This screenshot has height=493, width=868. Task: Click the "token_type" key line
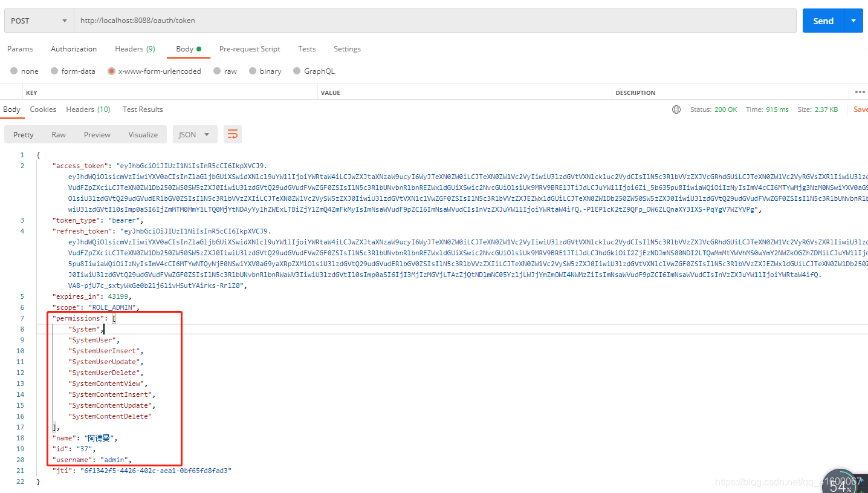pos(75,220)
